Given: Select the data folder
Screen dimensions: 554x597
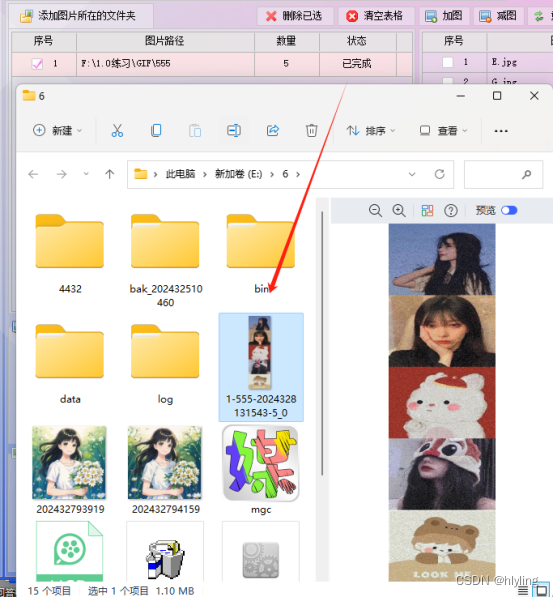Looking at the screenshot, I should click(x=70, y=364).
